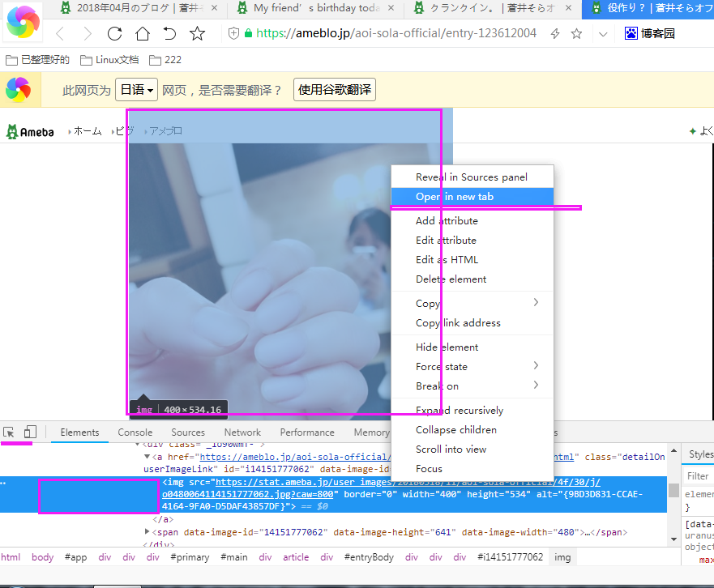Open the Styles tab in DevTools sidebar

tap(701, 454)
